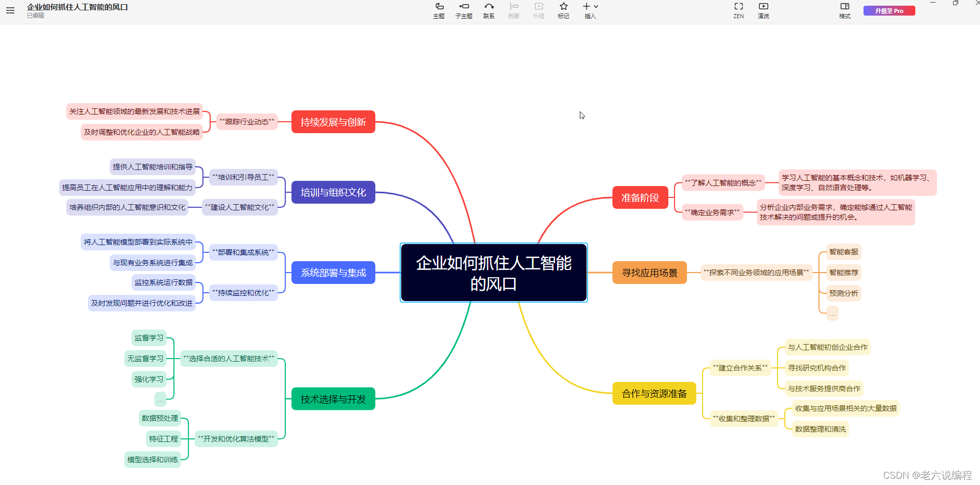Screen dimensions: 980x485
Task: Click the 模型选择和训练 node
Action: [153, 460]
